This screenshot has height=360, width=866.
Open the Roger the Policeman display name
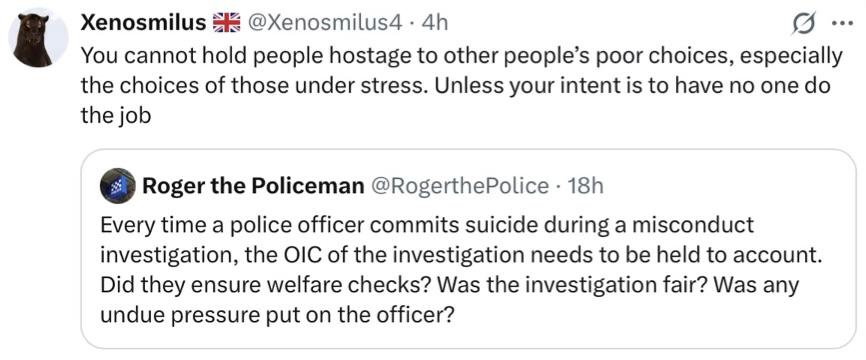click(252, 186)
